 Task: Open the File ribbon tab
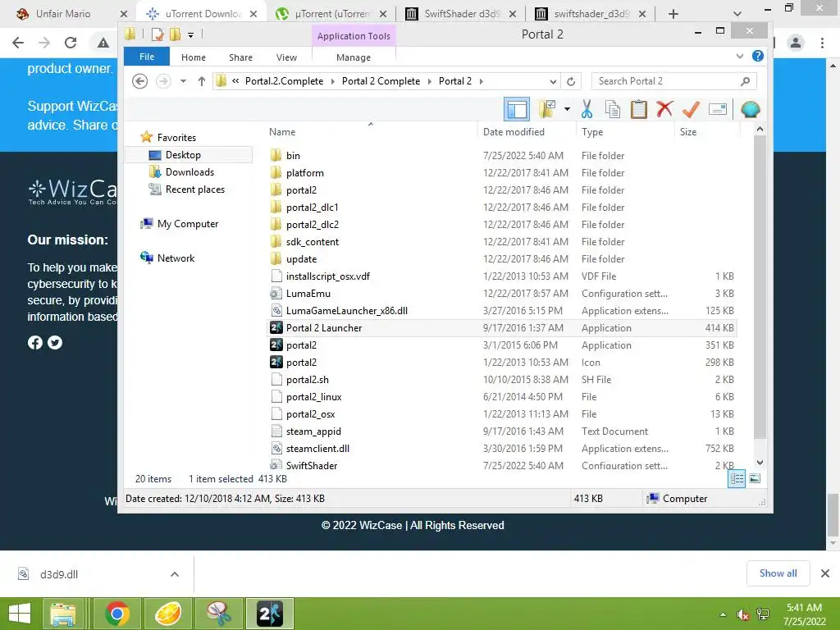147,57
